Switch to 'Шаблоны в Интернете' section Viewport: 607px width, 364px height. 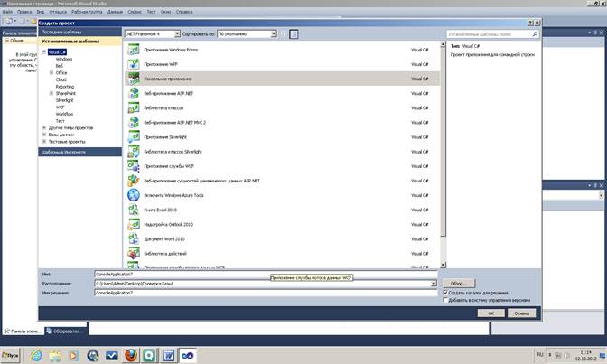[79, 152]
